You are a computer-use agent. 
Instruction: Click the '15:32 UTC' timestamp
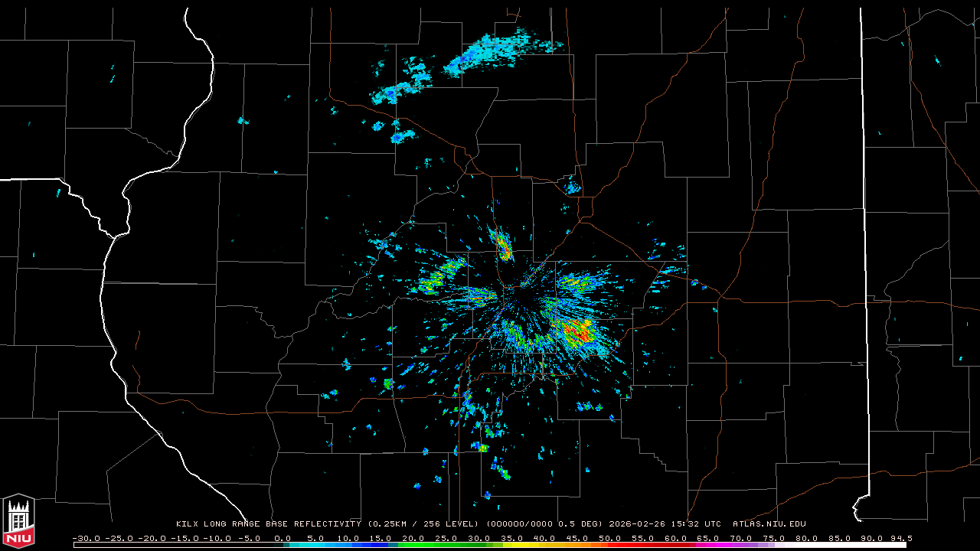coord(696,524)
